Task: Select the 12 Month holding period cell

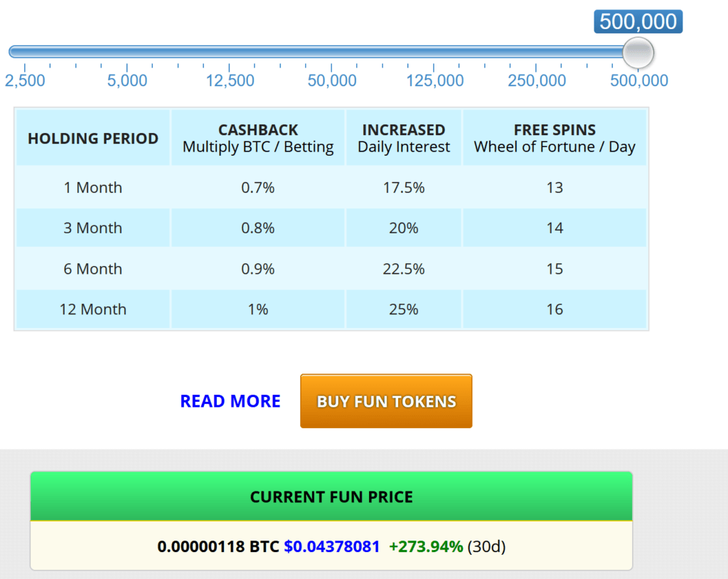Action: [x=93, y=309]
